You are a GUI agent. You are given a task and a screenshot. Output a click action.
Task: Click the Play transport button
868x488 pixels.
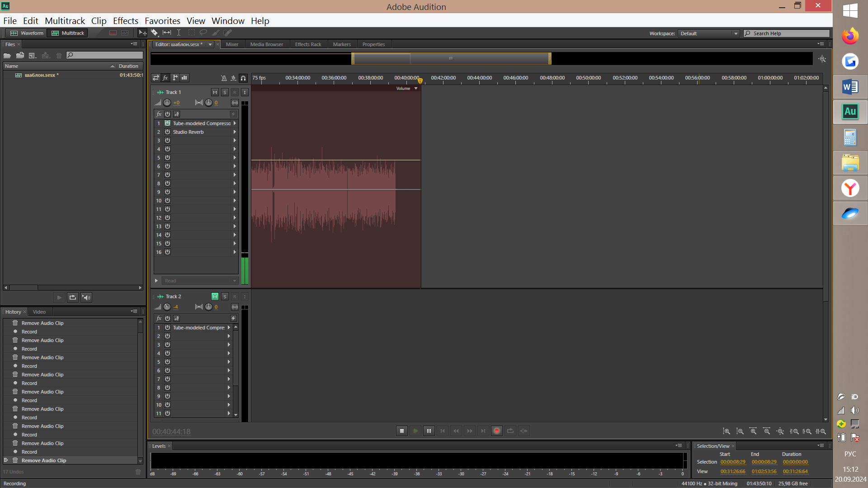(415, 431)
